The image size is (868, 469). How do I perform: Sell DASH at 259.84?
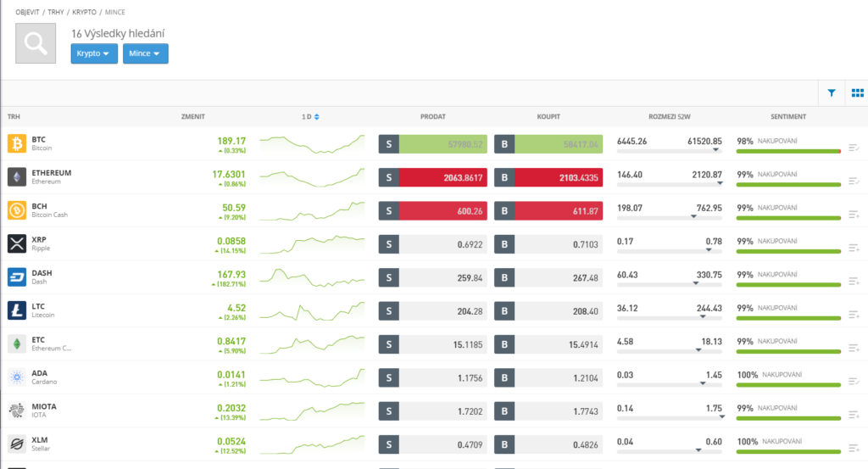tap(433, 277)
